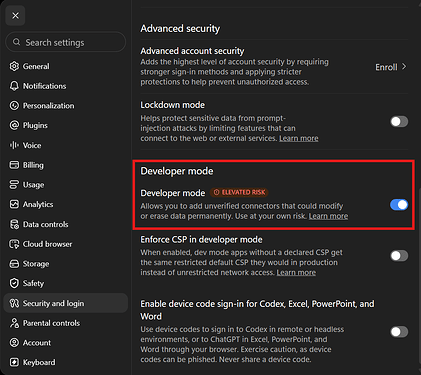Click the Security and login key icon

click(x=14, y=303)
